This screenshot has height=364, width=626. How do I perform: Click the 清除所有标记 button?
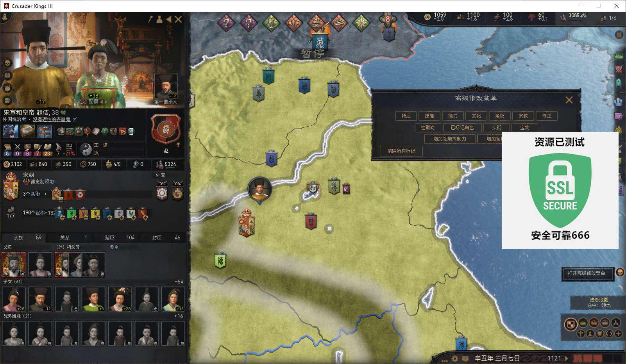401,151
